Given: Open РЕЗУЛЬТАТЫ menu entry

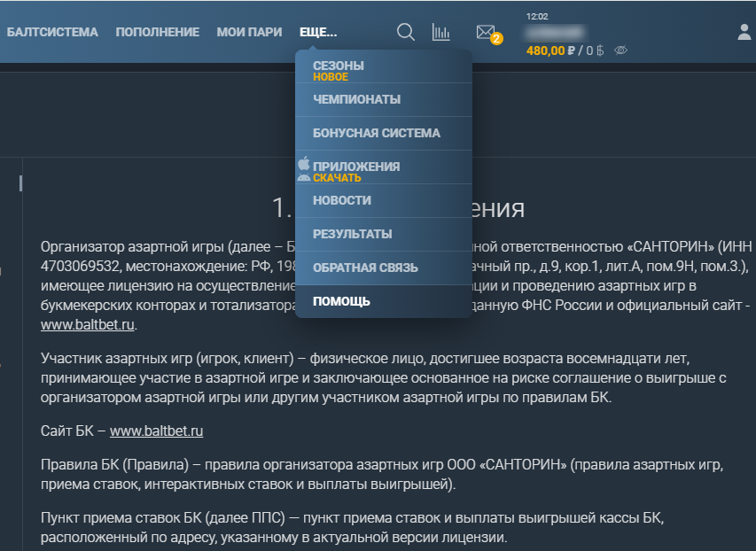Looking at the screenshot, I should coord(384,235).
